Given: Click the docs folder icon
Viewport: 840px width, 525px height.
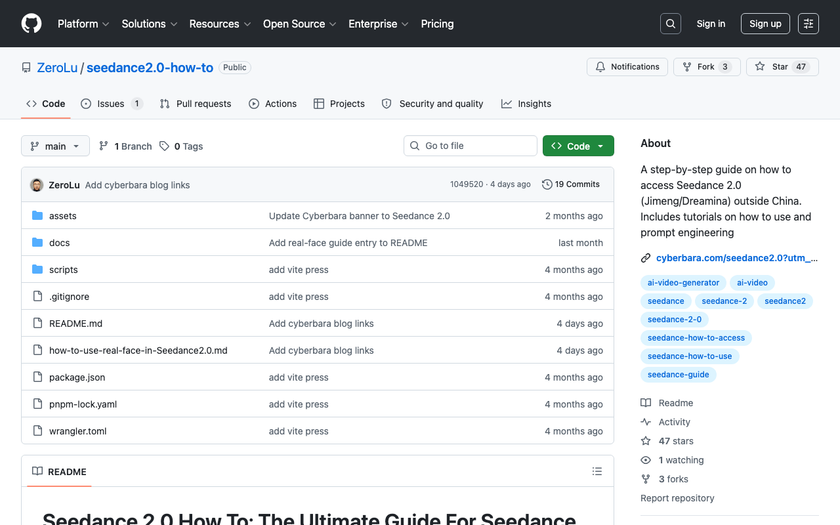Looking at the screenshot, I should [37, 242].
